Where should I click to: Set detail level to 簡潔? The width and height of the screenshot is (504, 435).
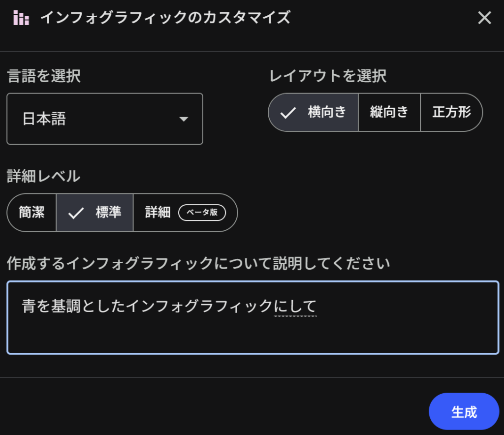click(32, 213)
